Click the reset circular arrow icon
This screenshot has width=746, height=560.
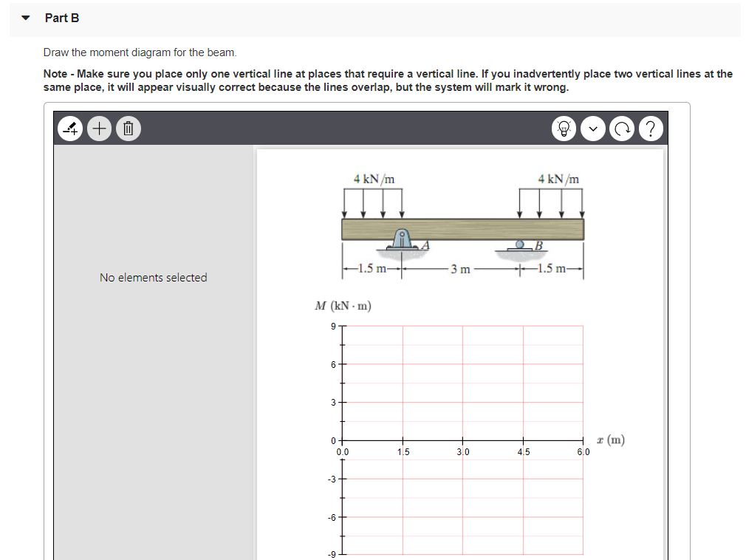tap(622, 129)
